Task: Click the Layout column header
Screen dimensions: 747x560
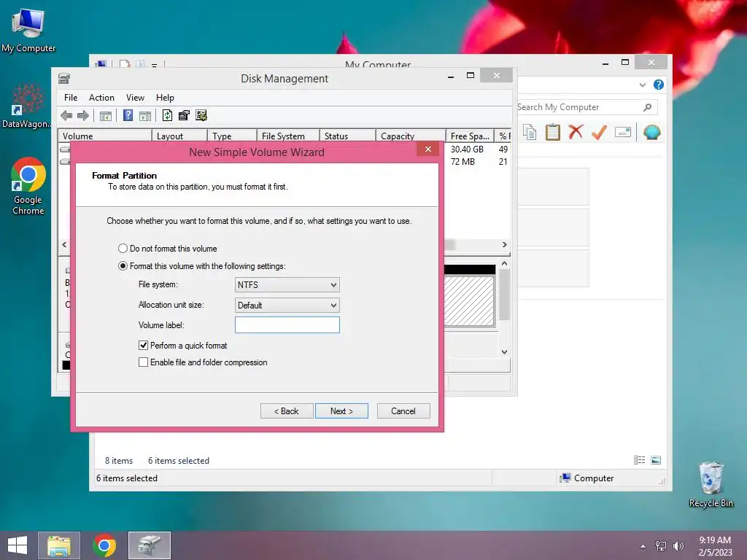Action: click(x=179, y=136)
